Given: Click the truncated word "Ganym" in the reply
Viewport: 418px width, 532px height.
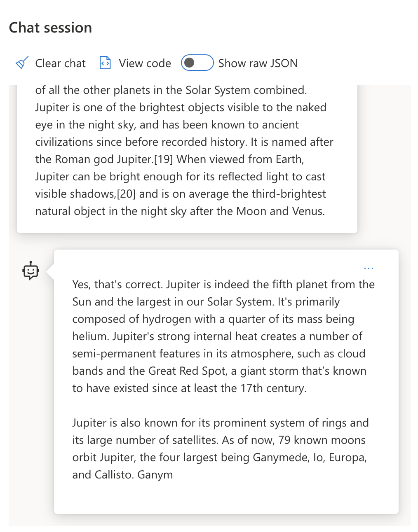Looking at the screenshot, I should click(x=155, y=475).
